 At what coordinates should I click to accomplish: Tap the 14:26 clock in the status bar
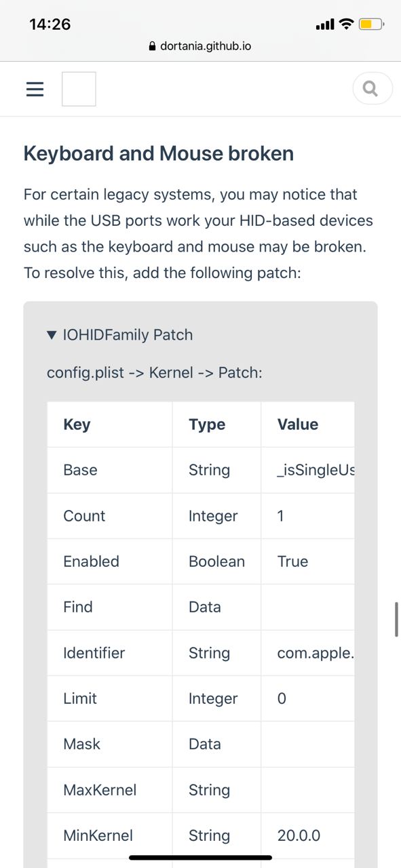(x=50, y=24)
